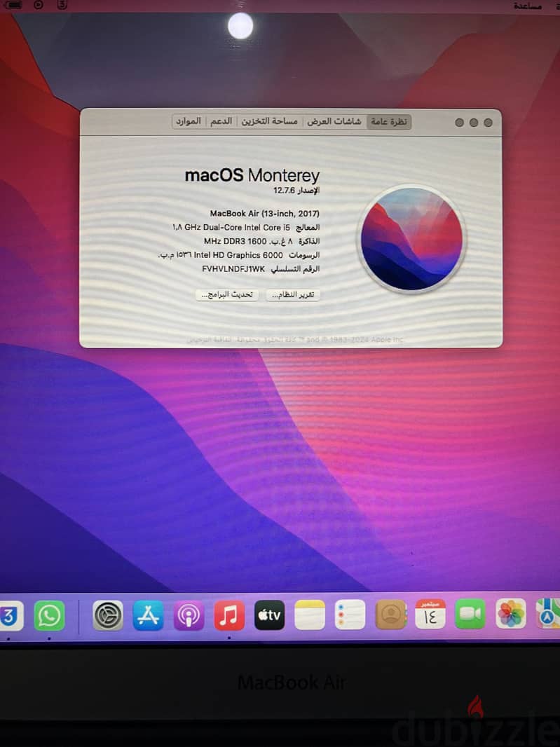Select the نظرة عامة tab
This screenshot has width=560, height=747.
coord(389,122)
